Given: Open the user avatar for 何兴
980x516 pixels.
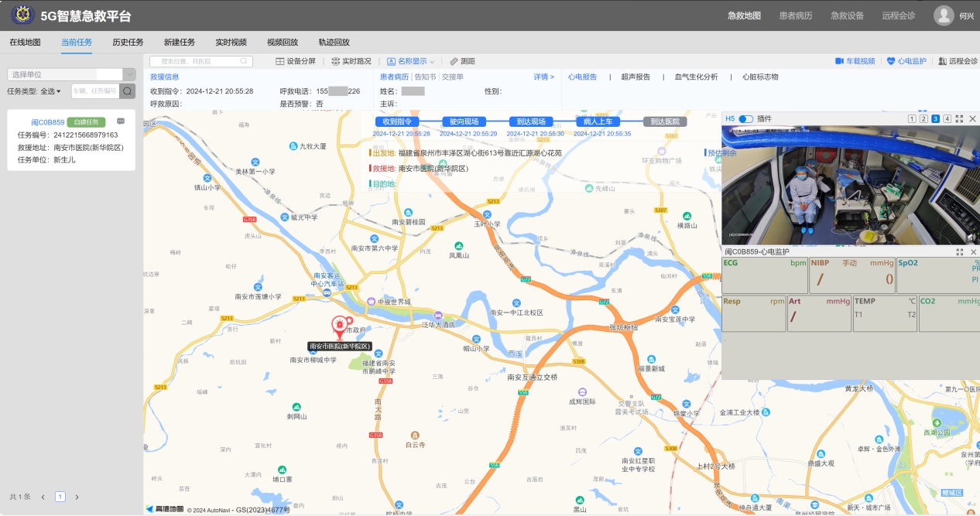Looking at the screenshot, I should coord(943,15).
